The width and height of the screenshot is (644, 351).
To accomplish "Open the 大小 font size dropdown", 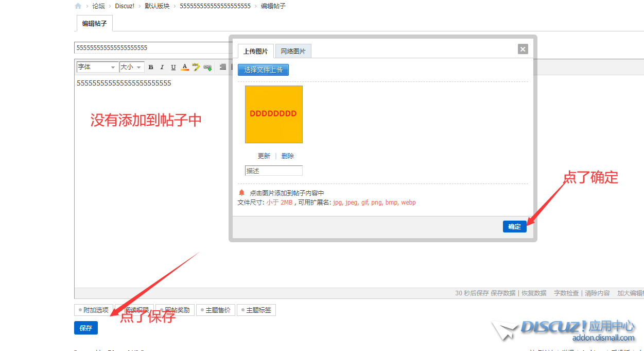I will pos(131,67).
